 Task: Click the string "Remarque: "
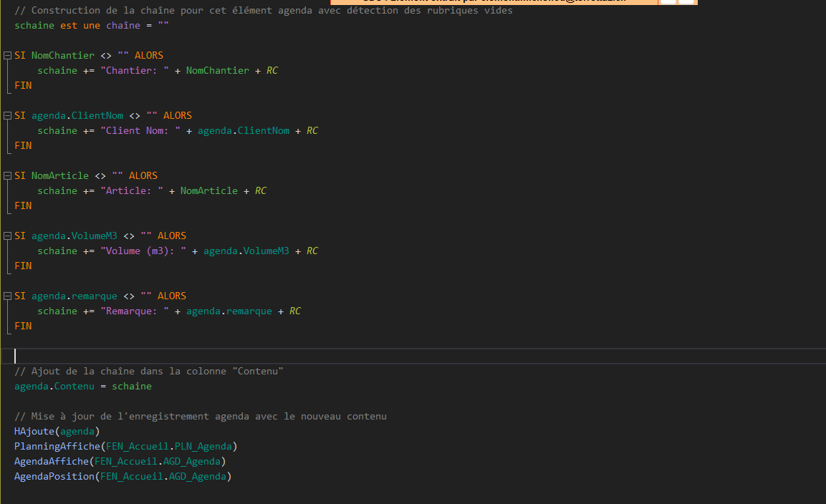(135, 311)
